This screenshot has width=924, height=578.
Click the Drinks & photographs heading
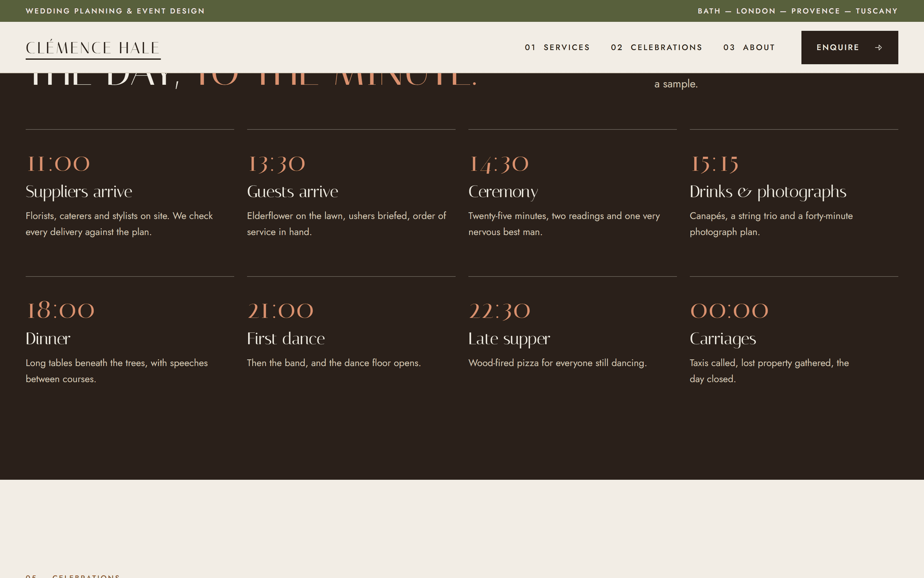(x=768, y=192)
